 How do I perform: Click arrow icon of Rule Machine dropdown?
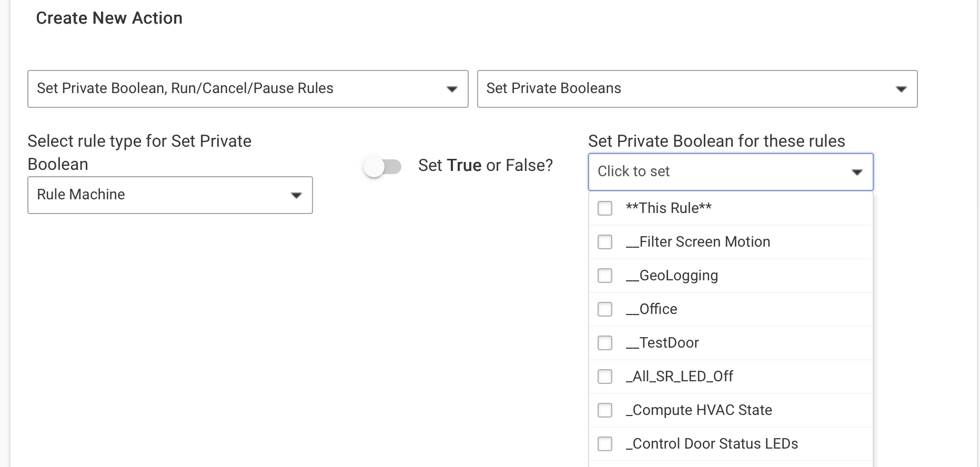(296, 196)
